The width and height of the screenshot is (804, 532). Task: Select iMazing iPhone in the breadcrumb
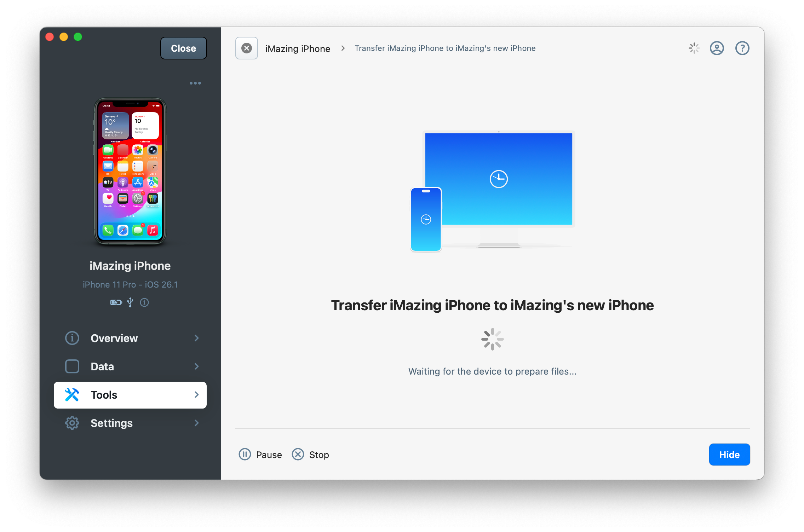(298, 48)
